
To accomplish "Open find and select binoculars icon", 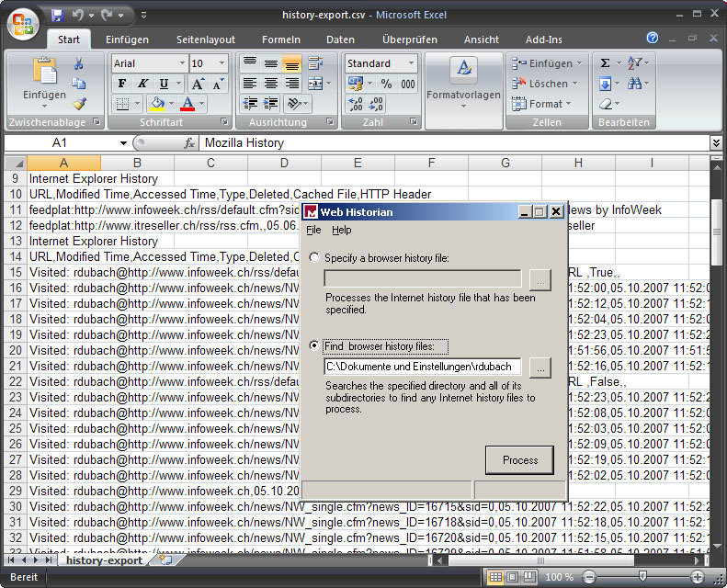I will (x=634, y=84).
